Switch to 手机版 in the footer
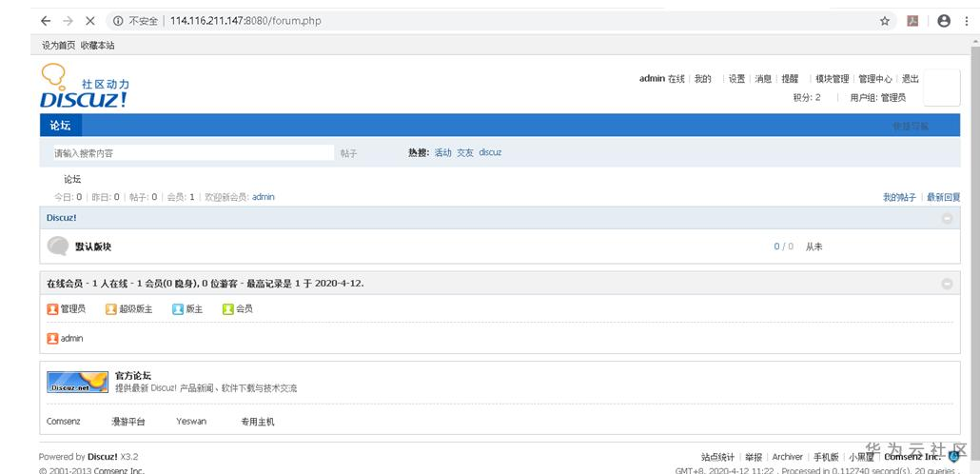 [826, 457]
